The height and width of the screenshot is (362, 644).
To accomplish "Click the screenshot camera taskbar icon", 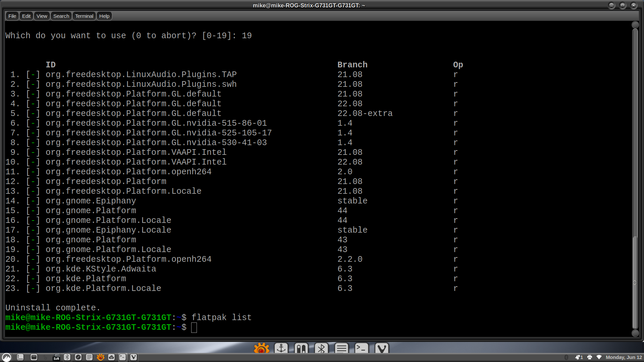I will pos(111,357).
